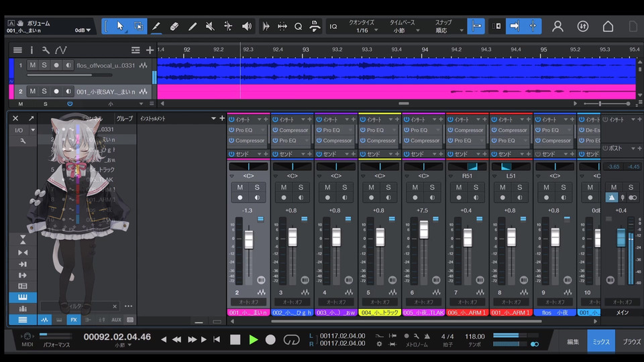Click the 3-bar channel list view button

point(23,319)
